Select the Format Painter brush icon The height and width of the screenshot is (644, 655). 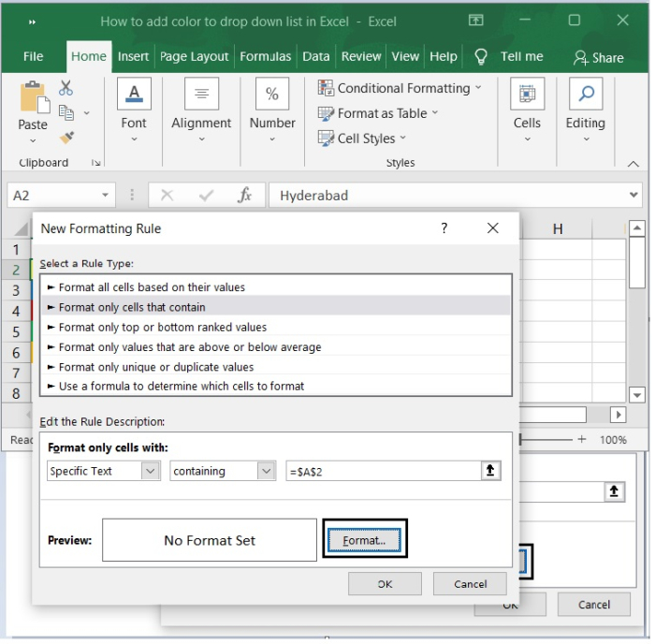pos(66,138)
